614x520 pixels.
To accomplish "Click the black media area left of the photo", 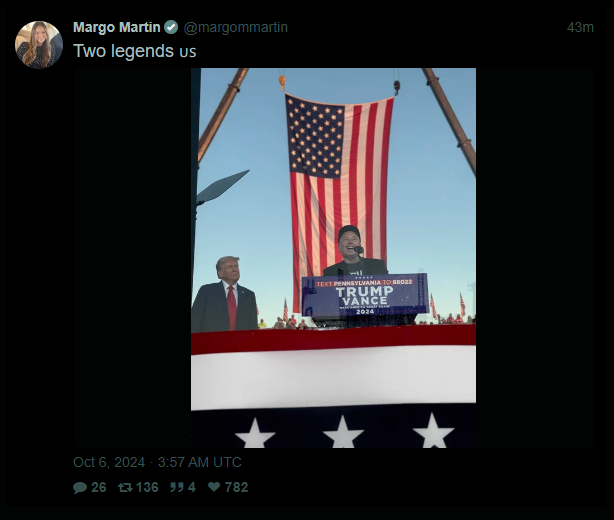I will click(132, 258).
